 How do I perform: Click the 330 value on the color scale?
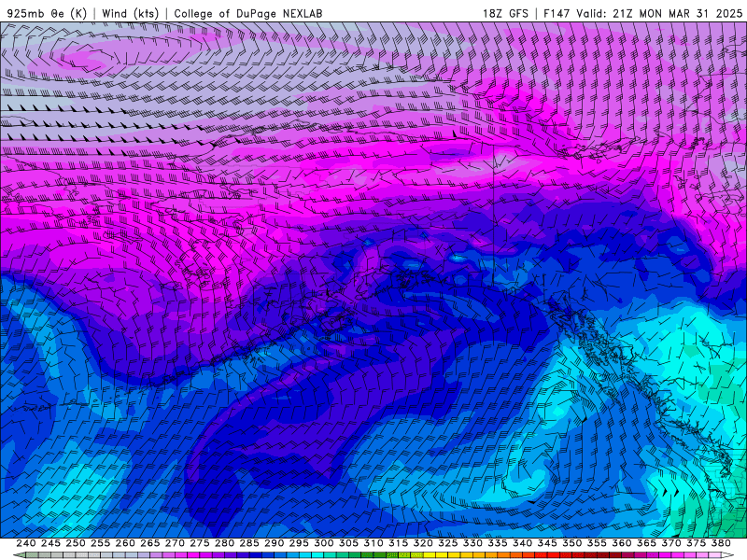tap(472, 543)
